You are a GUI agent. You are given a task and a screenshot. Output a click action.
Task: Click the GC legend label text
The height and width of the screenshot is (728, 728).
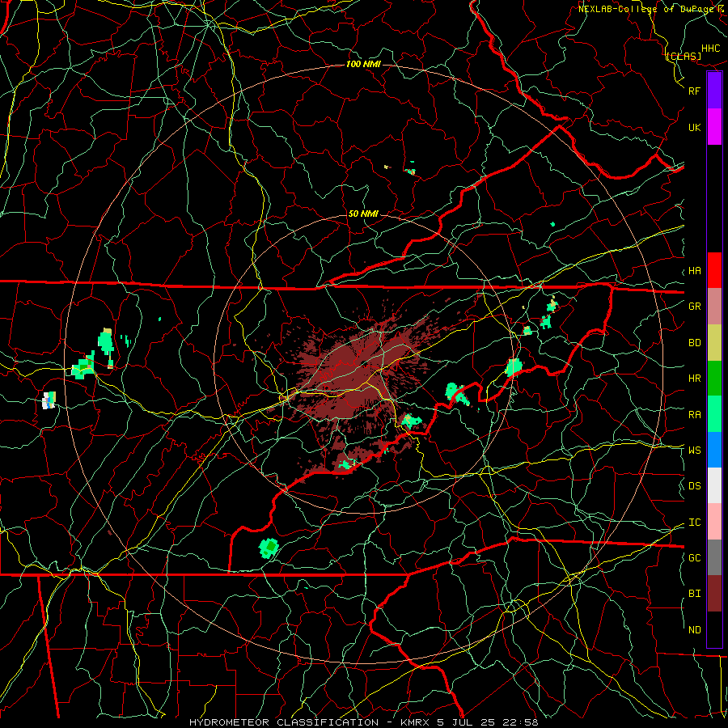[694, 558]
